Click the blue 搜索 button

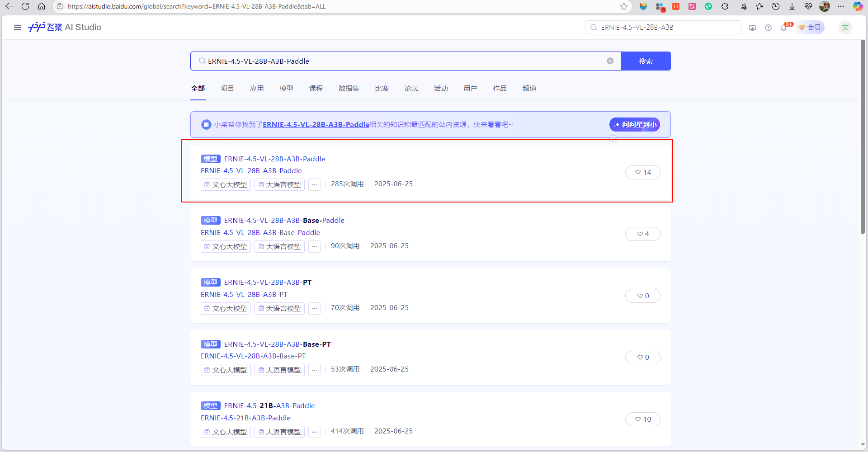pos(646,61)
